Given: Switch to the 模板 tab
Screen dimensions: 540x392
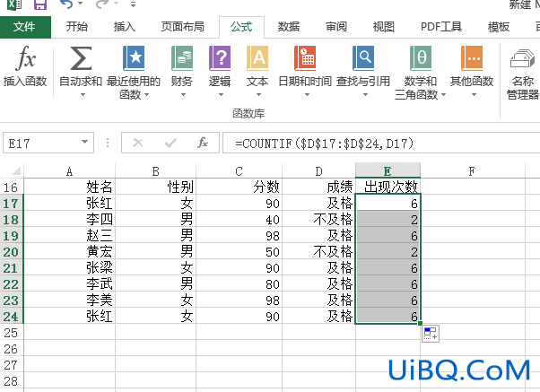Looking at the screenshot, I should pos(499,27).
